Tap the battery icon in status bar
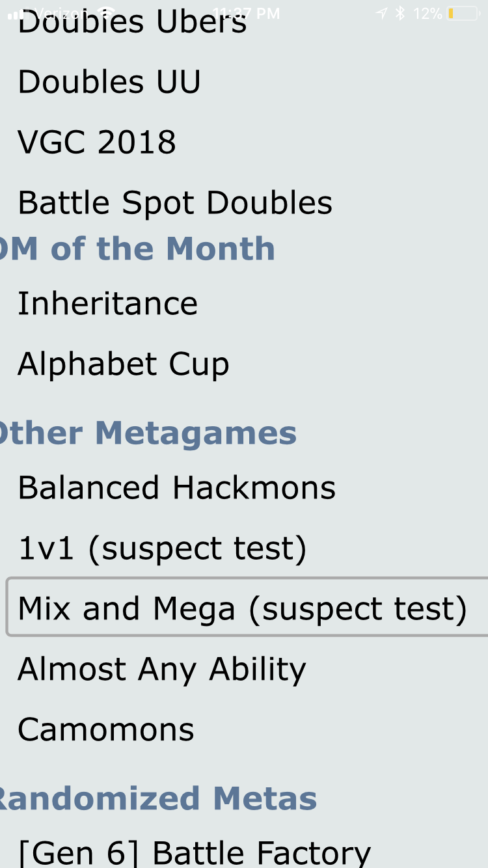This screenshot has height=868, width=488. tap(463, 13)
